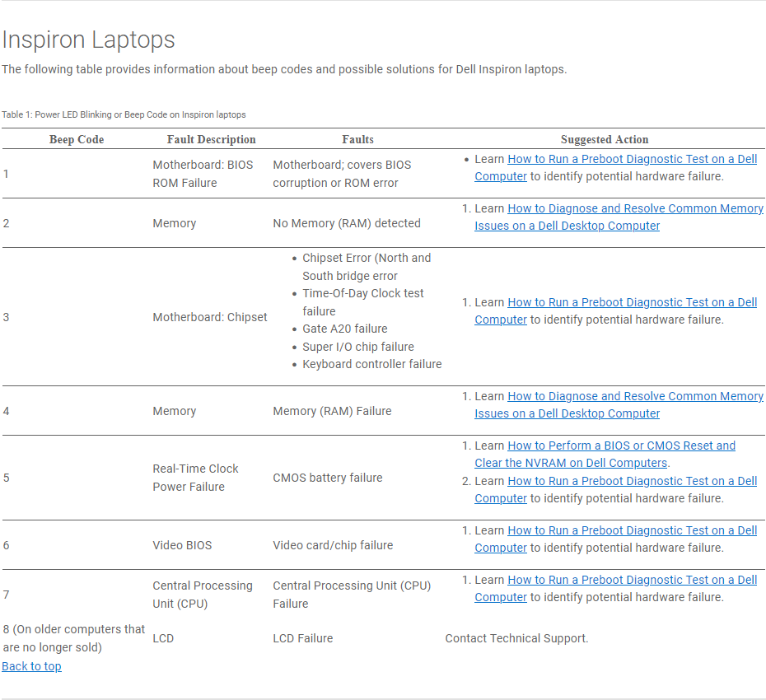766x700 pixels.
Task: Click the Inspiron Laptops heading
Action: coord(88,40)
